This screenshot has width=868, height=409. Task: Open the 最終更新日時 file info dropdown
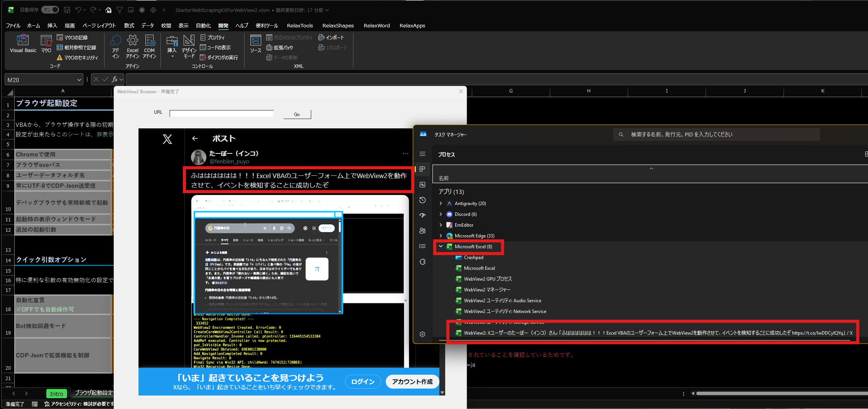(x=302, y=10)
